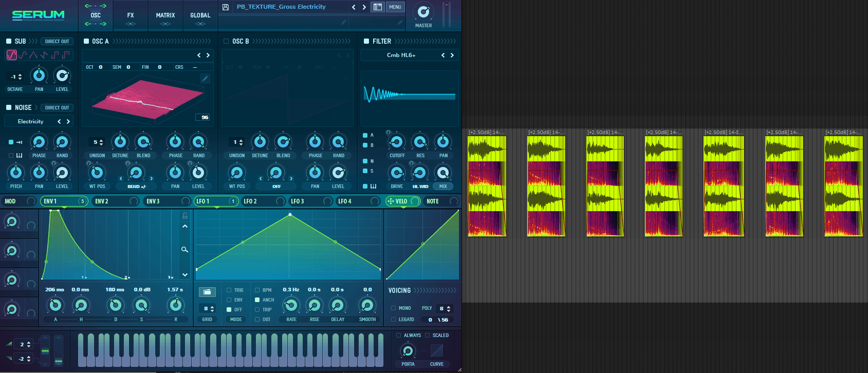The height and width of the screenshot is (373, 868).
Task: Go to next preset arrow
Action: pos(364,7)
